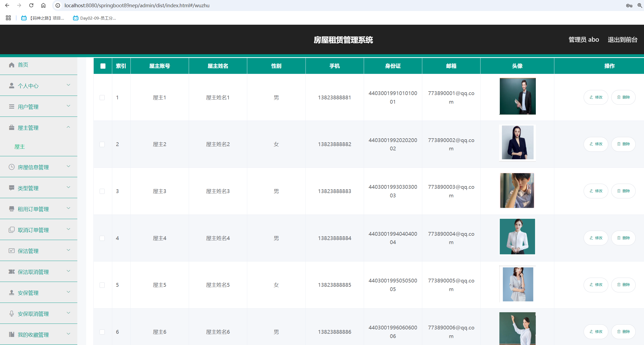The height and width of the screenshot is (345, 644).
Task: Click the home icon beside 首页
Action: pyautogui.click(x=12, y=65)
